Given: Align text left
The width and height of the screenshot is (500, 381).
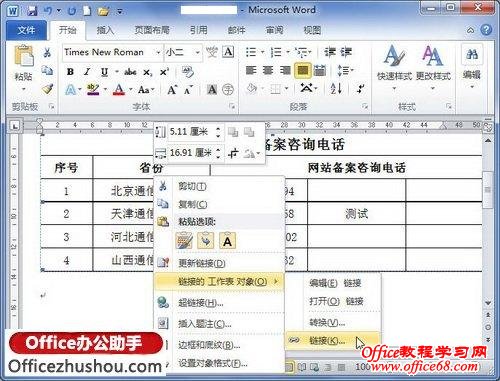Looking at the screenshot, I should pyautogui.click(x=251, y=70).
